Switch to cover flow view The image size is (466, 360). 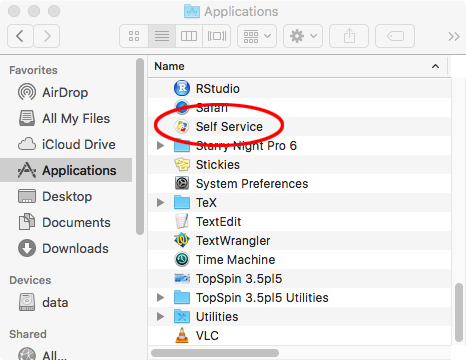217,36
